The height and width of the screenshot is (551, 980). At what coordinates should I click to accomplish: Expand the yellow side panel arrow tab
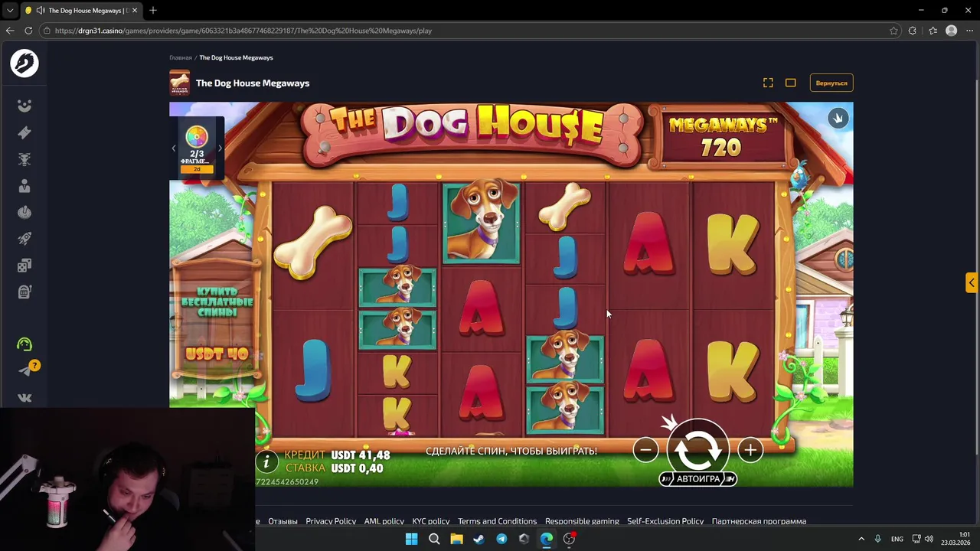click(x=971, y=282)
